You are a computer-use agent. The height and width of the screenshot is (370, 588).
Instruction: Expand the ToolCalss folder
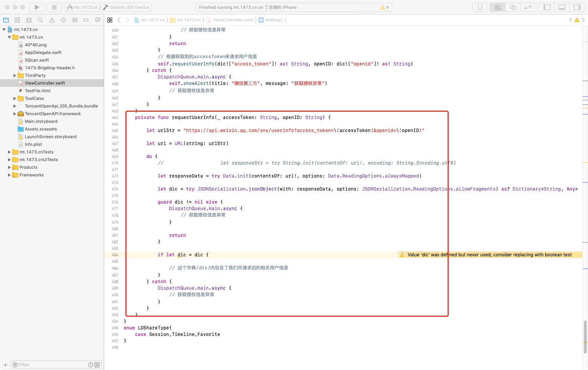pos(15,98)
